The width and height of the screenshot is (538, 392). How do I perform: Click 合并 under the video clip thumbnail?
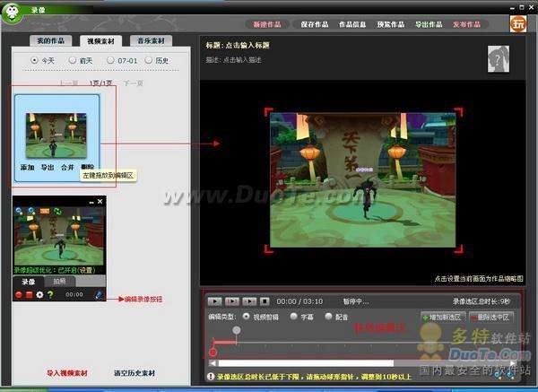pyautogui.click(x=67, y=168)
